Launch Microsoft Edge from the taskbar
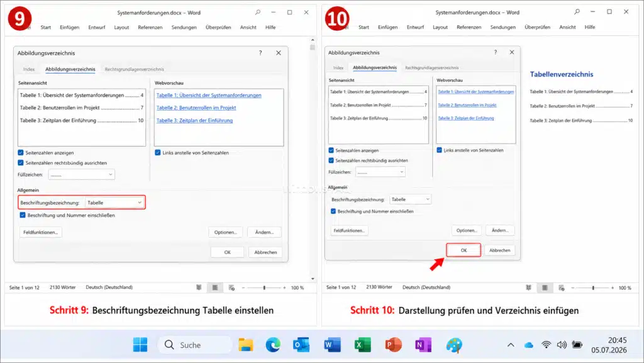 click(273, 345)
